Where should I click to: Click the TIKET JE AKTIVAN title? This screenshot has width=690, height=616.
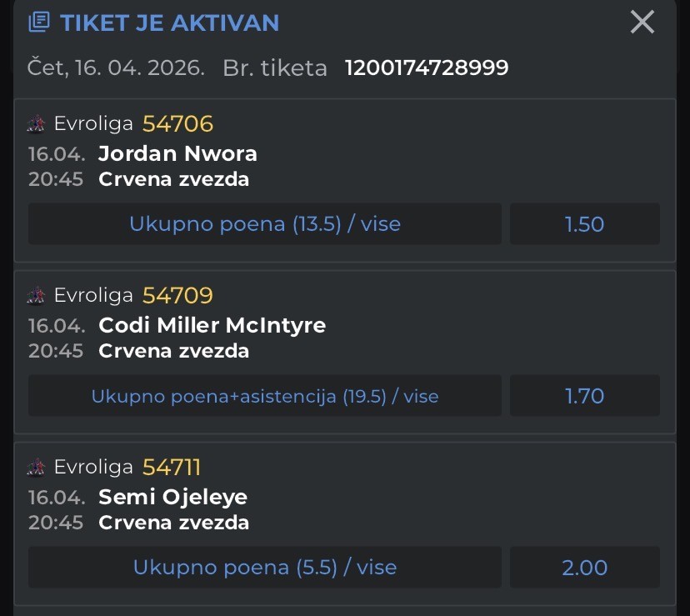(169, 23)
